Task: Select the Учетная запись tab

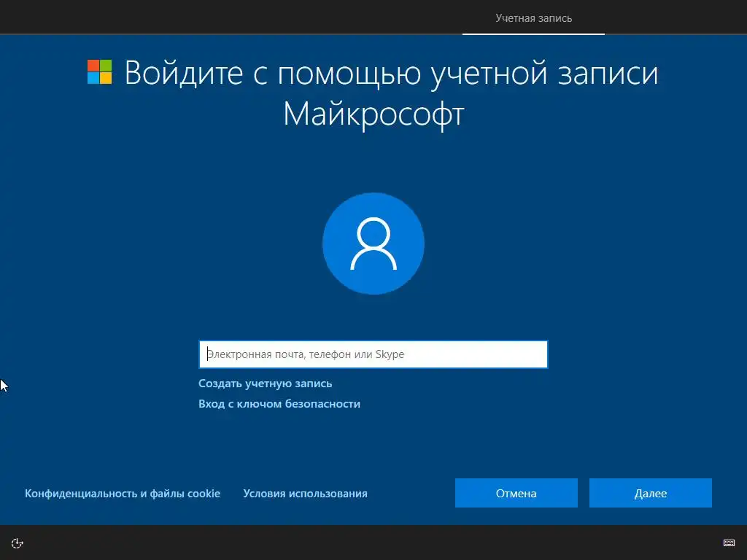Action: click(x=533, y=18)
